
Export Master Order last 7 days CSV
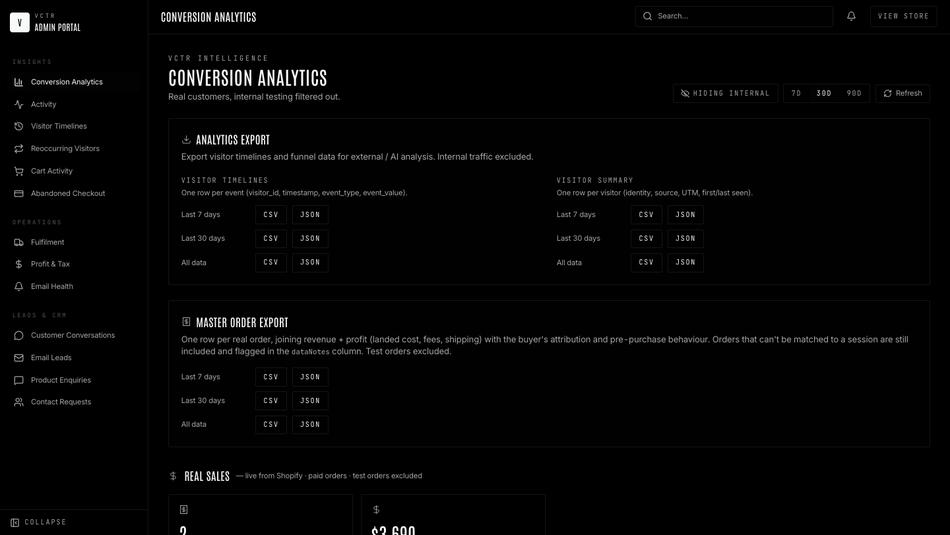click(x=271, y=377)
